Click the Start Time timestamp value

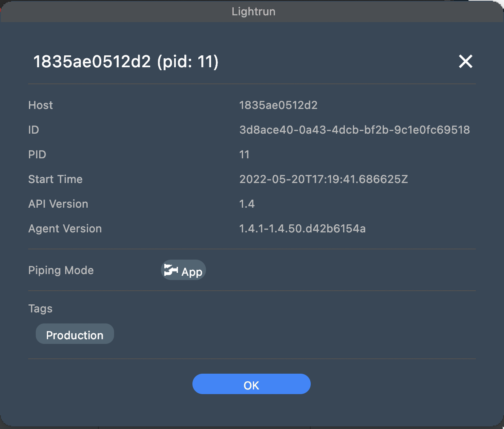click(x=324, y=179)
